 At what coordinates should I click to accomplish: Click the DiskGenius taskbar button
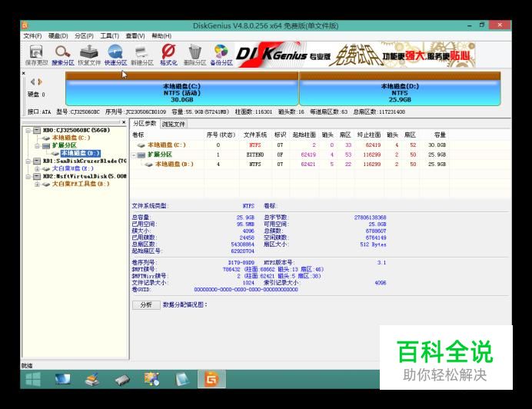click(211, 379)
